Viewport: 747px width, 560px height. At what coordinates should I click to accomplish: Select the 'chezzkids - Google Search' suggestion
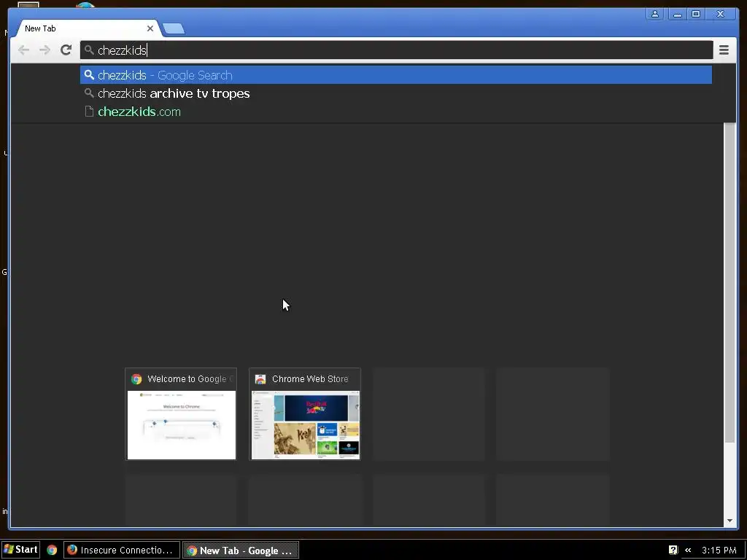tap(396, 75)
